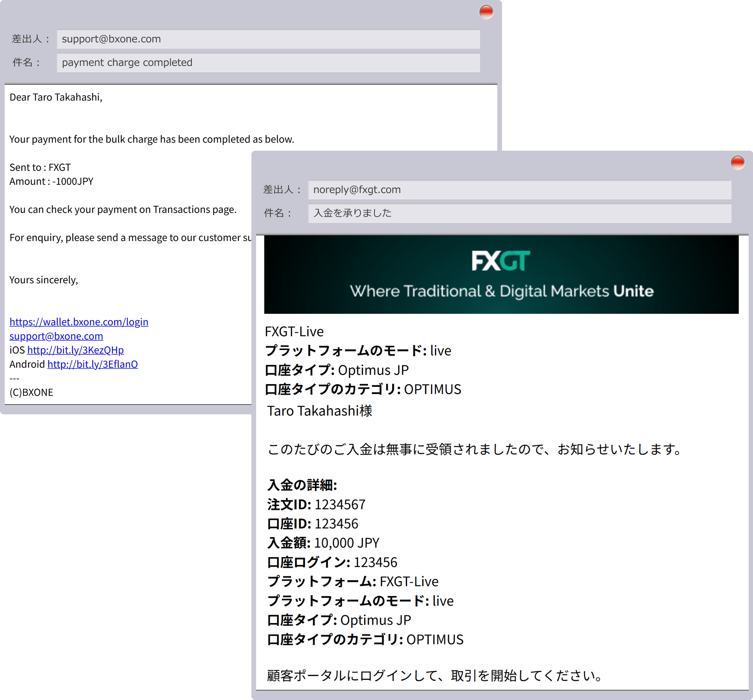This screenshot has height=700, width=753.
Task: Open the Android app link bit.ly/3EflanO
Action: [x=93, y=364]
